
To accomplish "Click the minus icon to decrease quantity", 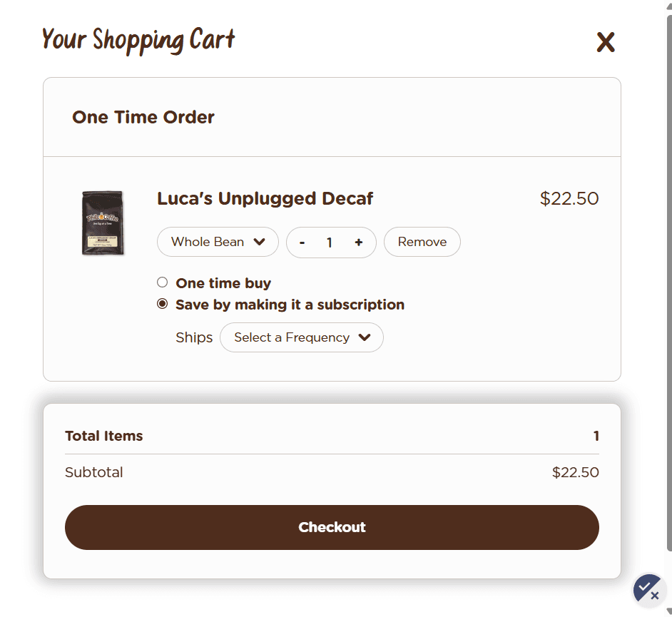I will pos(302,243).
